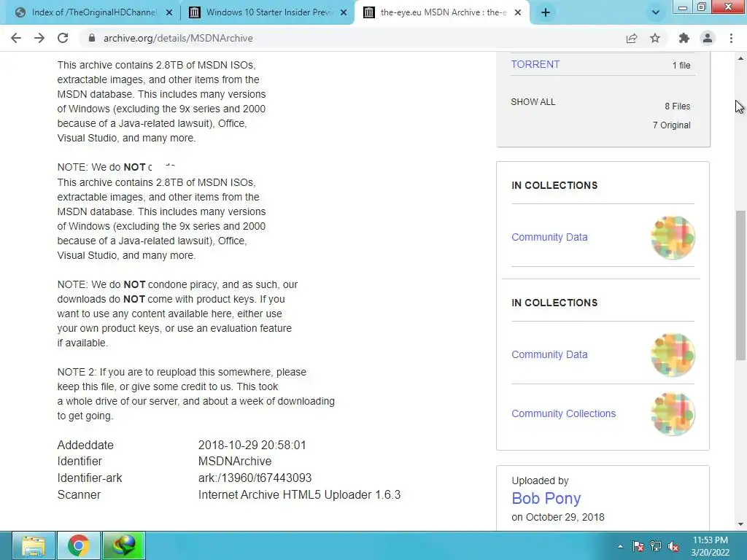Click the '1 file' torrent count
This screenshot has height=560, width=747.
pyautogui.click(x=681, y=65)
